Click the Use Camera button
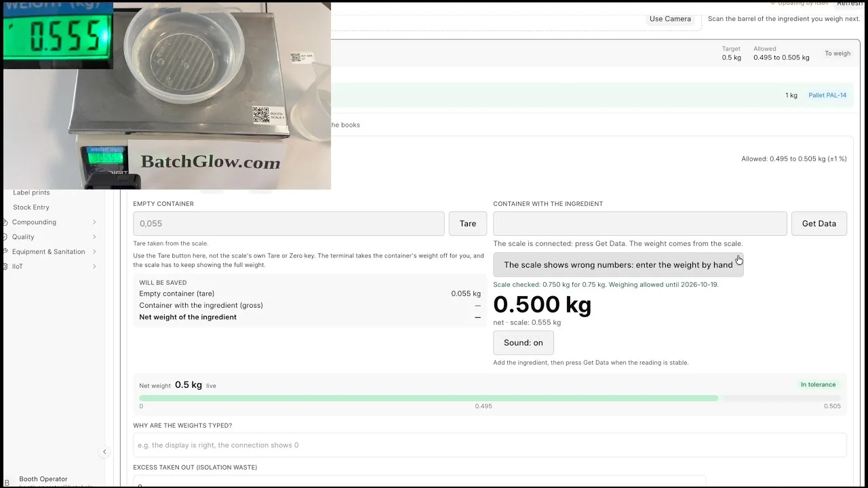The height and width of the screenshot is (488, 868). [x=670, y=19]
